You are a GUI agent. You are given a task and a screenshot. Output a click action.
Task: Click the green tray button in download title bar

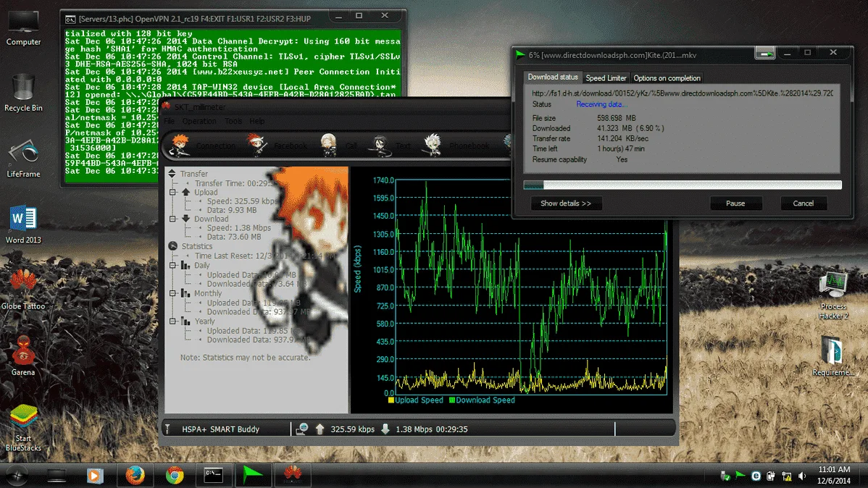click(765, 53)
